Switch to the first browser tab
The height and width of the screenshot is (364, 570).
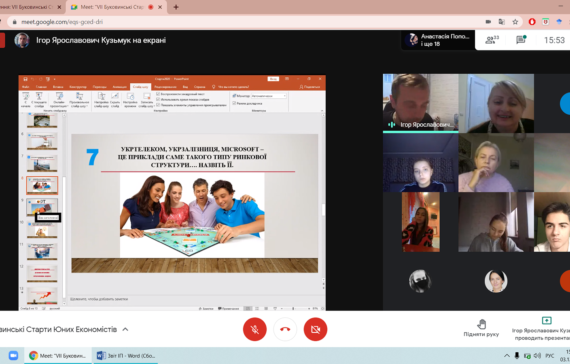(31, 7)
